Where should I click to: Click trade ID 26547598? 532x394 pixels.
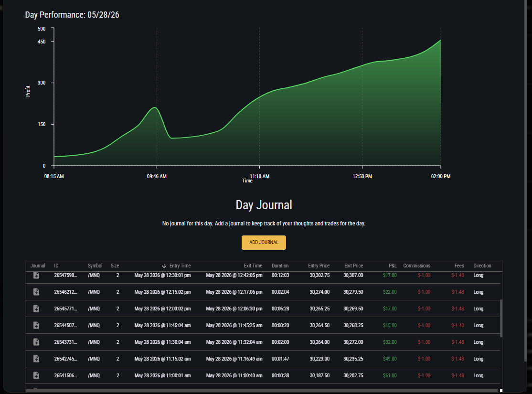pos(65,275)
